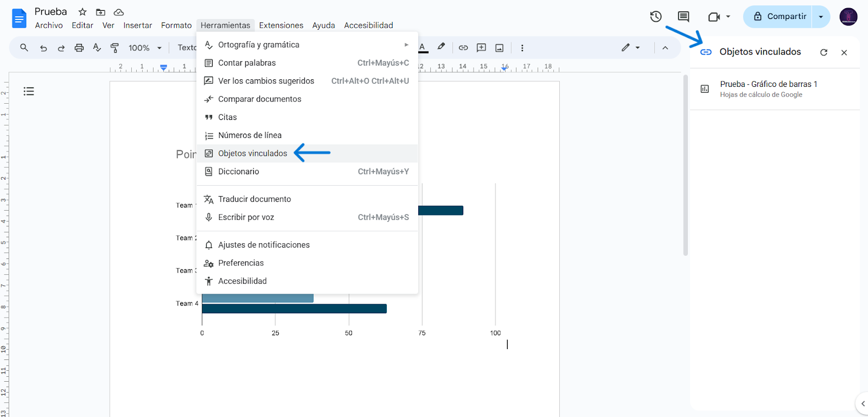
Task: Open the Extensiones menu
Action: pyautogui.click(x=281, y=25)
